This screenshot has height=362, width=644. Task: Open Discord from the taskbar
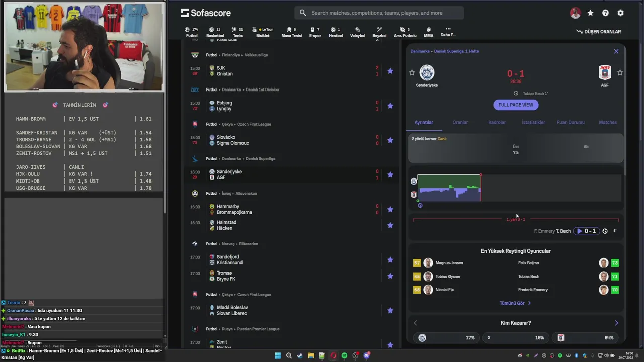366,355
